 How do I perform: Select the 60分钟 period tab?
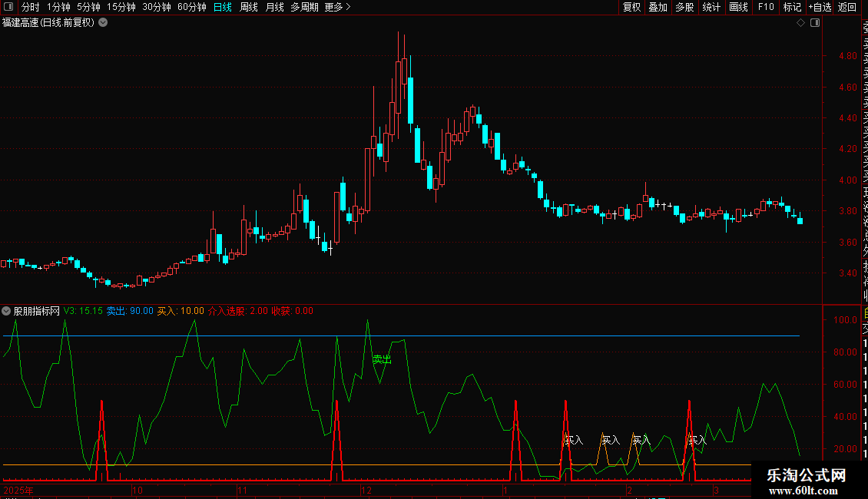(x=192, y=7)
